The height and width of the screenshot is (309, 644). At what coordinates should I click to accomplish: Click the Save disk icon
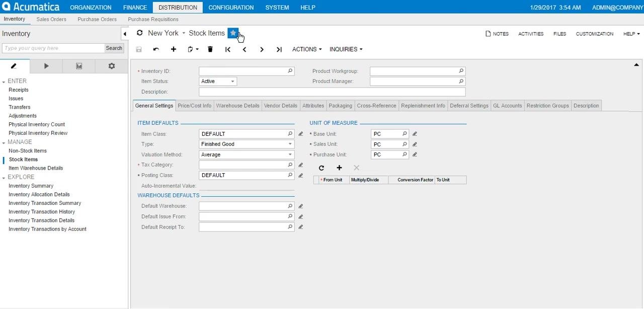pos(139,49)
